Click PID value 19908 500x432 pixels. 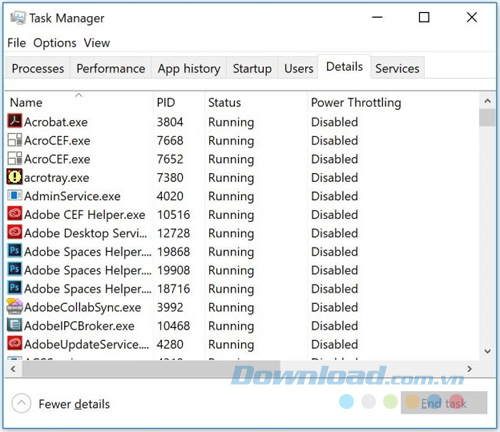click(x=173, y=270)
